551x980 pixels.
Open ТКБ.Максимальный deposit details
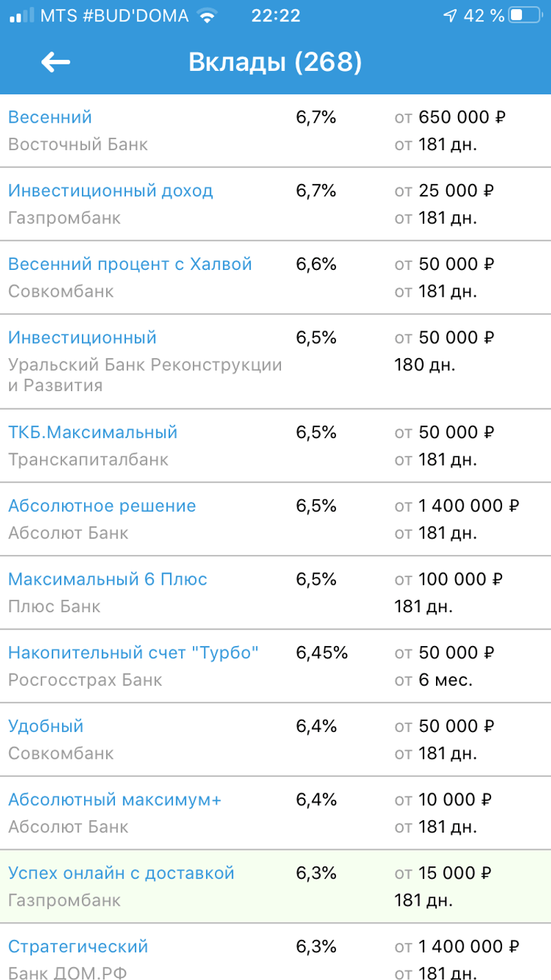[92, 432]
